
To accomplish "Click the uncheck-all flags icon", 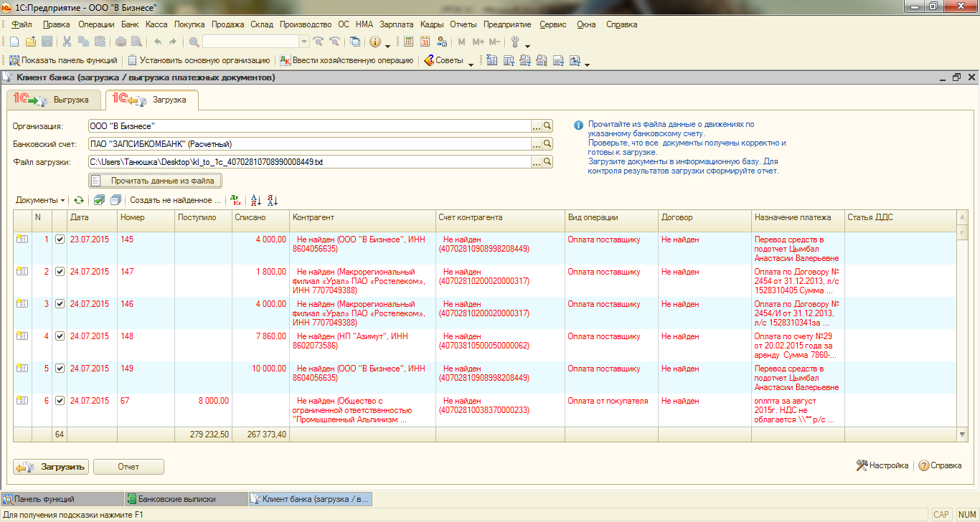I will click(116, 201).
